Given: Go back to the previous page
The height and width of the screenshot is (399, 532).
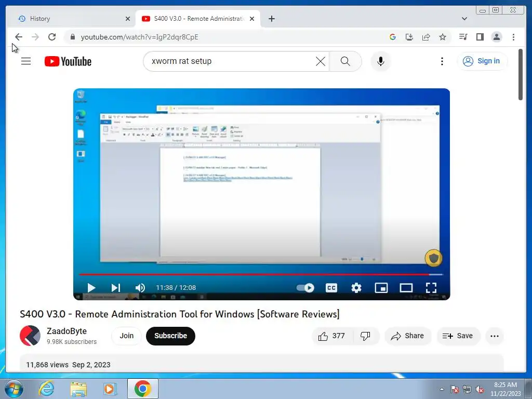Looking at the screenshot, I should [19, 37].
